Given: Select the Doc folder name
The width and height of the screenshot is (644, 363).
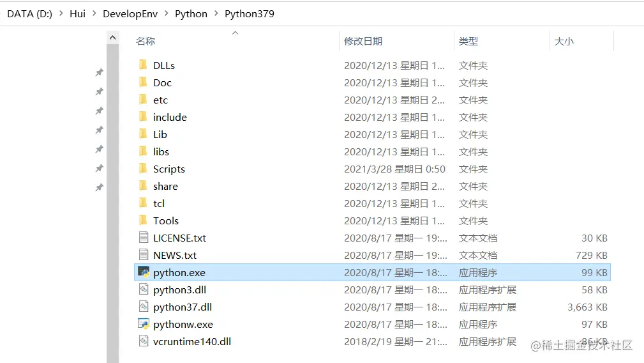Looking at the screenshot, I should 162,82.
